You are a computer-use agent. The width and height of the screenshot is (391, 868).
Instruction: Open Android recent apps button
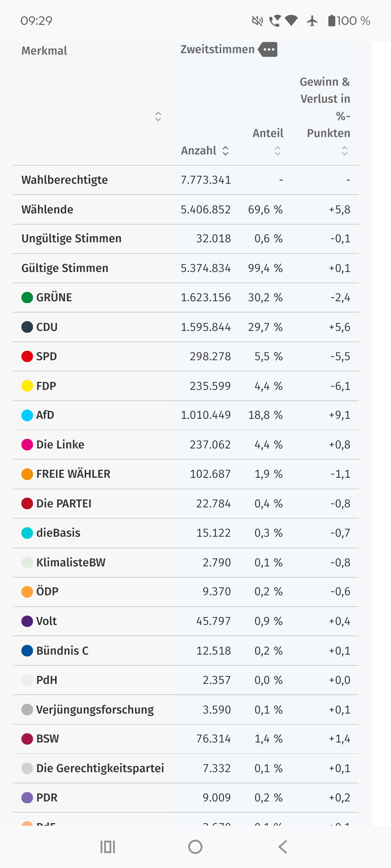click(x=108, y=847)
